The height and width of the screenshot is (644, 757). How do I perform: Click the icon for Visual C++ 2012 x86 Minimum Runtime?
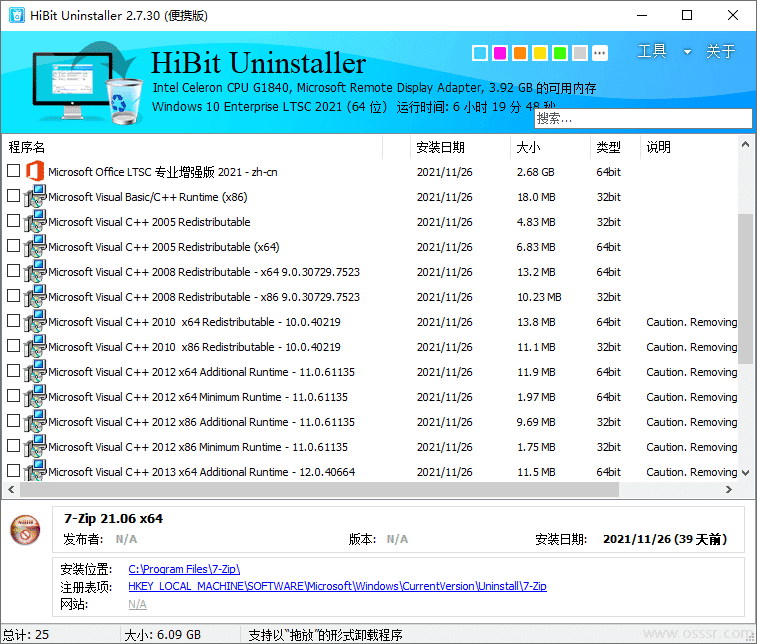click(x=35, y=447)
